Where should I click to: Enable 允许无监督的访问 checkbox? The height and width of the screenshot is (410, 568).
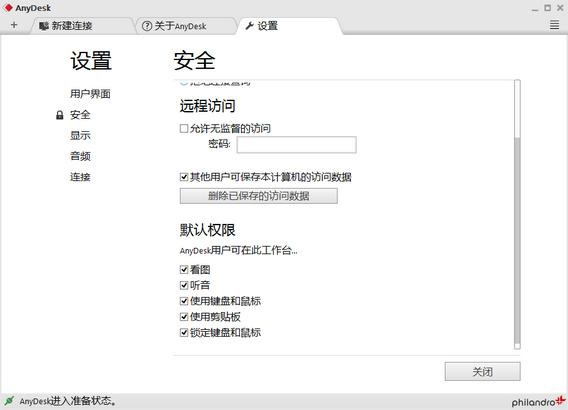[184, 128]
